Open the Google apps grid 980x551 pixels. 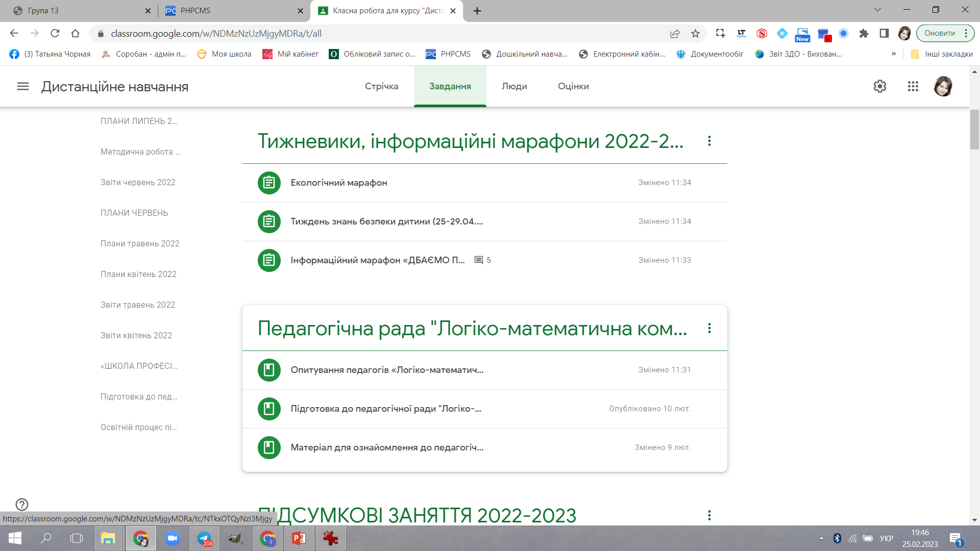[913, 86]
